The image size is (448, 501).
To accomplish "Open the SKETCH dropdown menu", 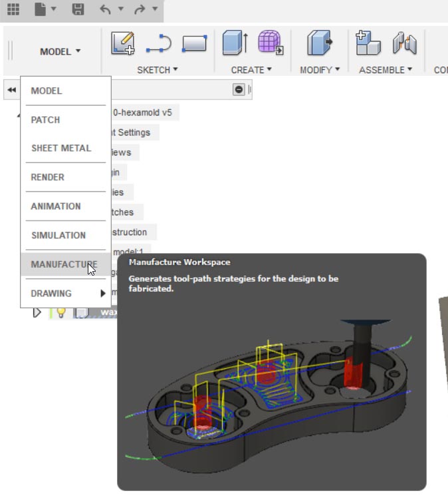I will pos(158,70).
